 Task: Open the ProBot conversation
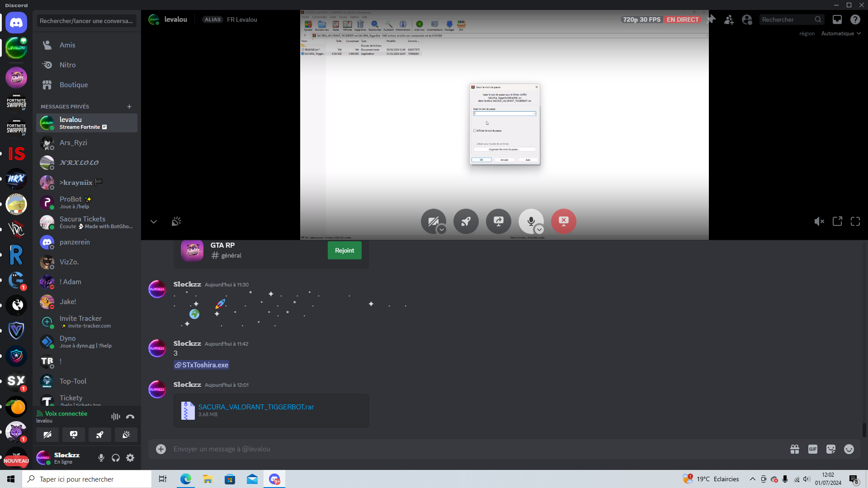(87, 202)
